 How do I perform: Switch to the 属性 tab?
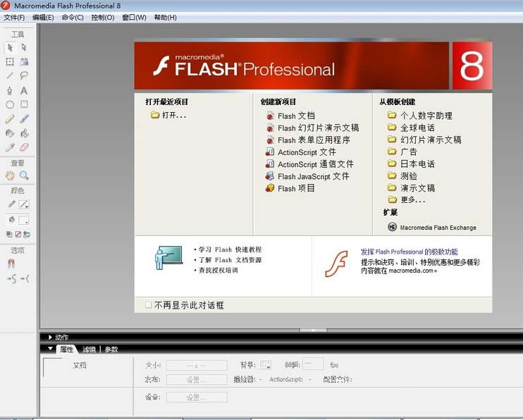pyautogui.click(x=66, y=350)
